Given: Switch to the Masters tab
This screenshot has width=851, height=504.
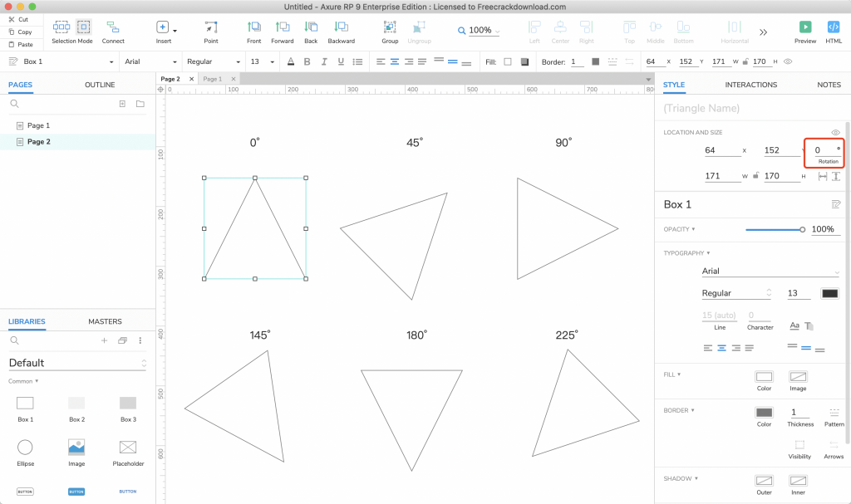Looking at the screenshot, I should click(105, 321).
